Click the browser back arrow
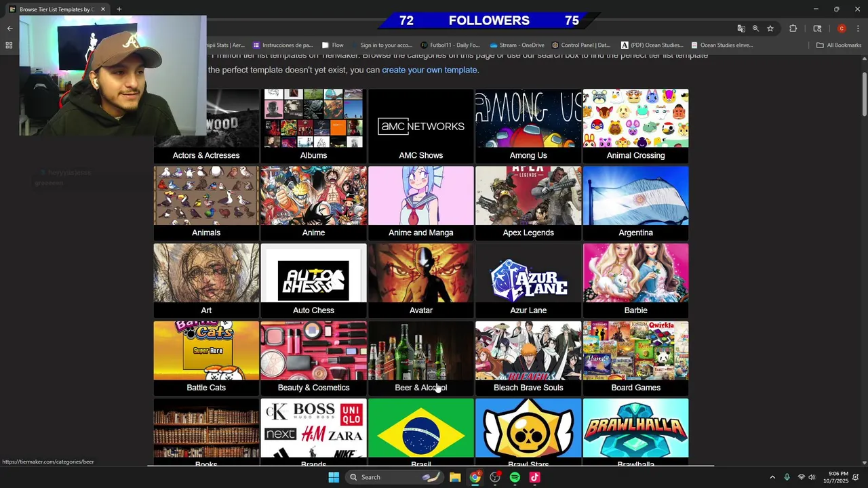Viewport: 868px width, 488px height. [9, 28]
